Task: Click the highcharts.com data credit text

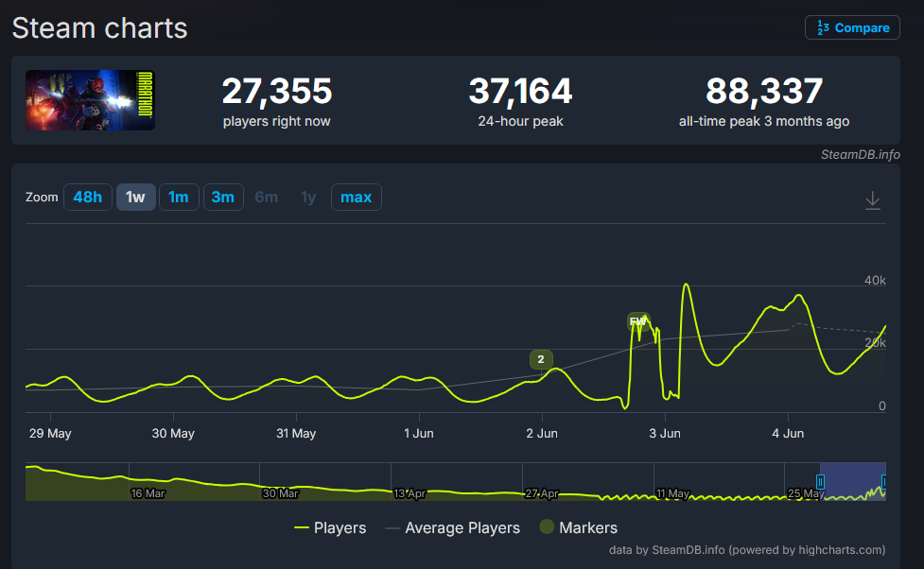Action: point(746,549)
